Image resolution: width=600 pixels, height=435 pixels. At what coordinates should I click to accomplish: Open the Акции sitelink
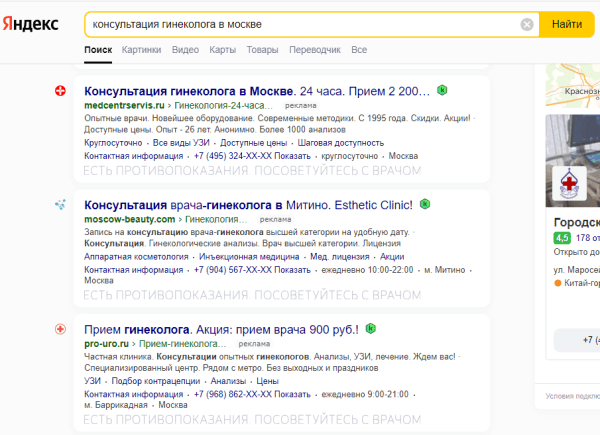[x=392, y=257]
